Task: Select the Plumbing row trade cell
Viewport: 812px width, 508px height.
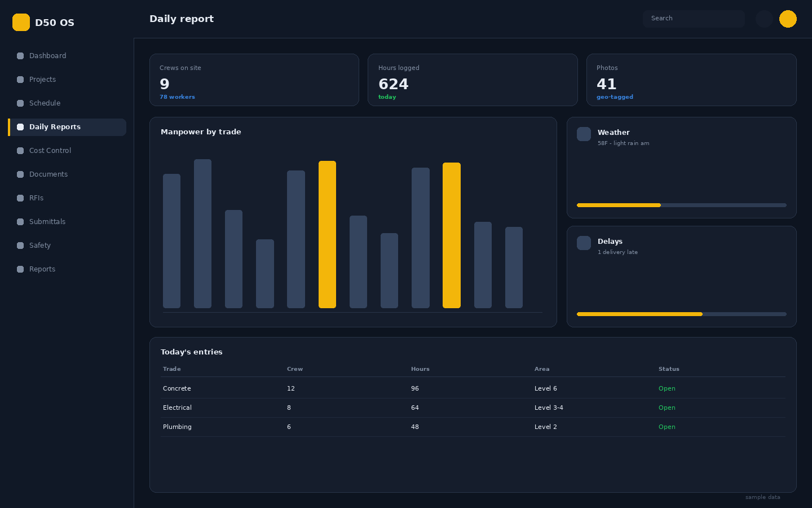Action: pos(177,427)
